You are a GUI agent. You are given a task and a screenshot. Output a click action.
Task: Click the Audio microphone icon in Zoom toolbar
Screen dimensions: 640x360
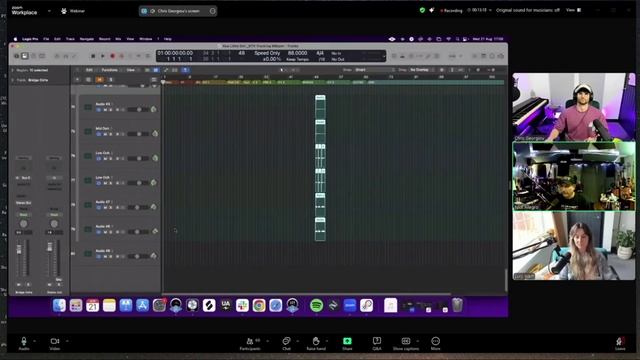[24, 341]
